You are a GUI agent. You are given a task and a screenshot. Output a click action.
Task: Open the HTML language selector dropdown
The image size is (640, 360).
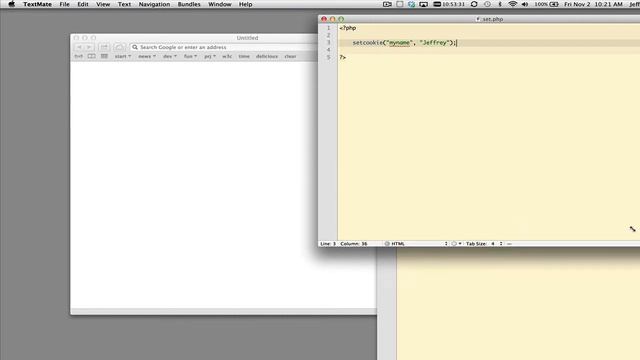coord(416,244)
